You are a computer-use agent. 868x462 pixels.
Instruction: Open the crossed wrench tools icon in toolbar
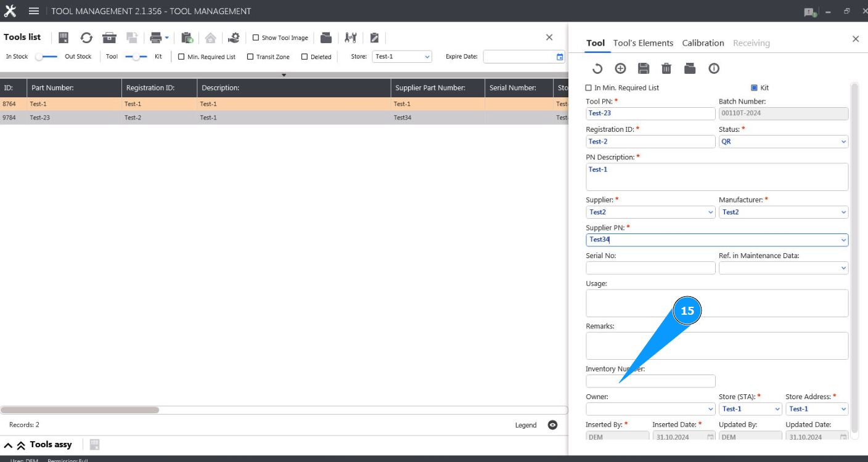click(351, 38)
